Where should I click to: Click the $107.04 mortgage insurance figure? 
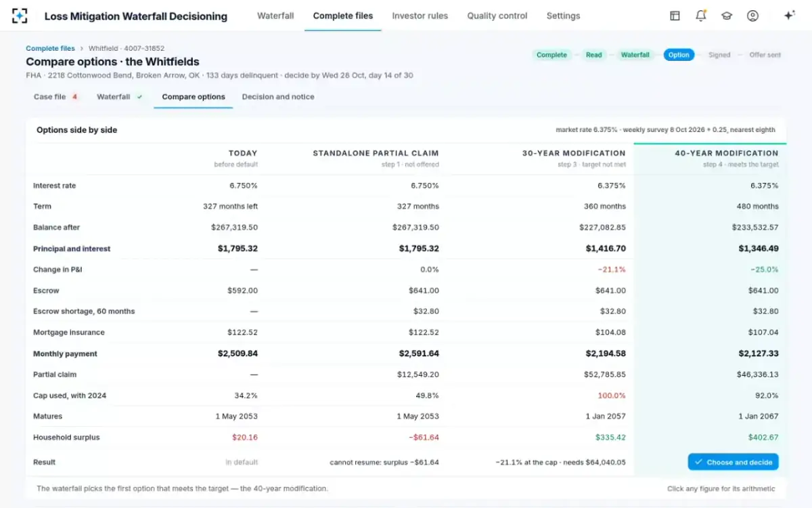pos(765,333)
